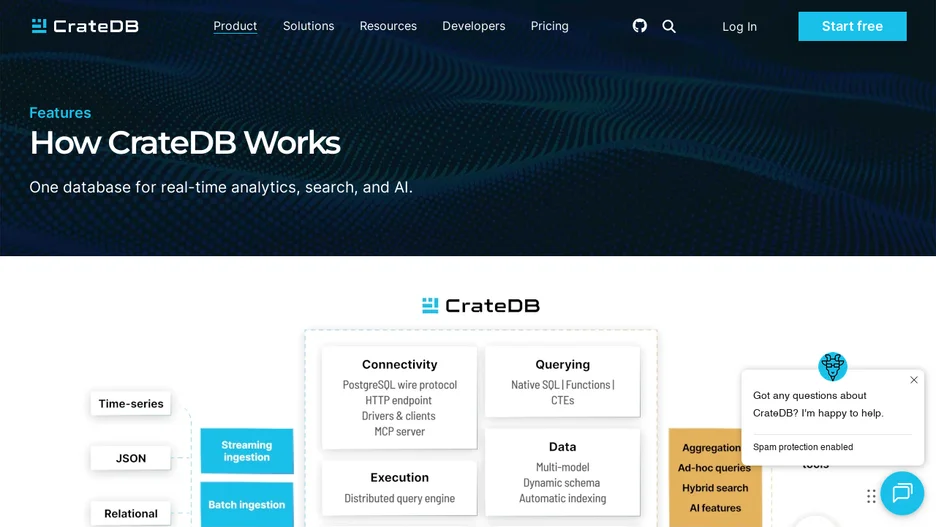
Task: Select the Relational box in diagram
Action: pyautogui.click(x=131, y=513)
